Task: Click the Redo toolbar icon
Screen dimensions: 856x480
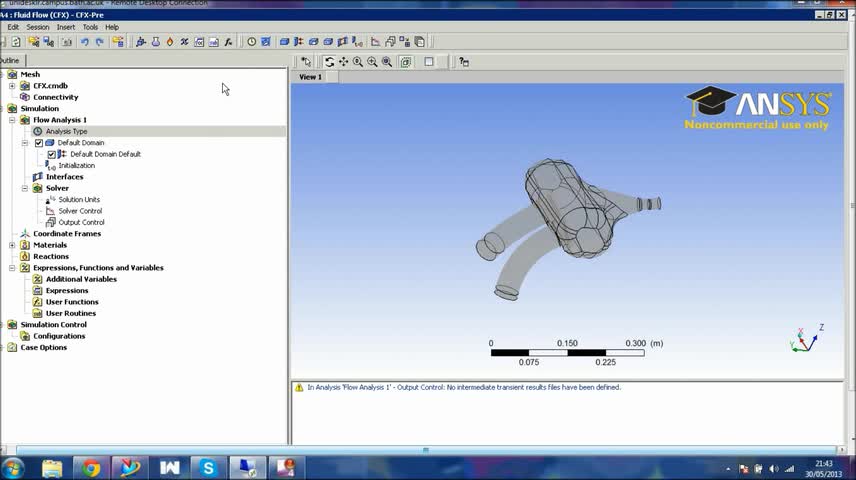Action: (x=99, y=42)
